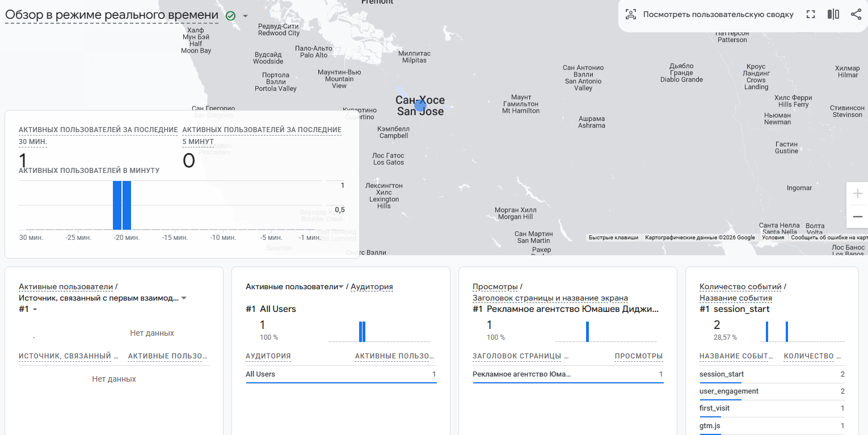Click 'Сообщить об ошибке на карте' link
Viewport: 868px width, 435px height.
click(x=829, y=238)
